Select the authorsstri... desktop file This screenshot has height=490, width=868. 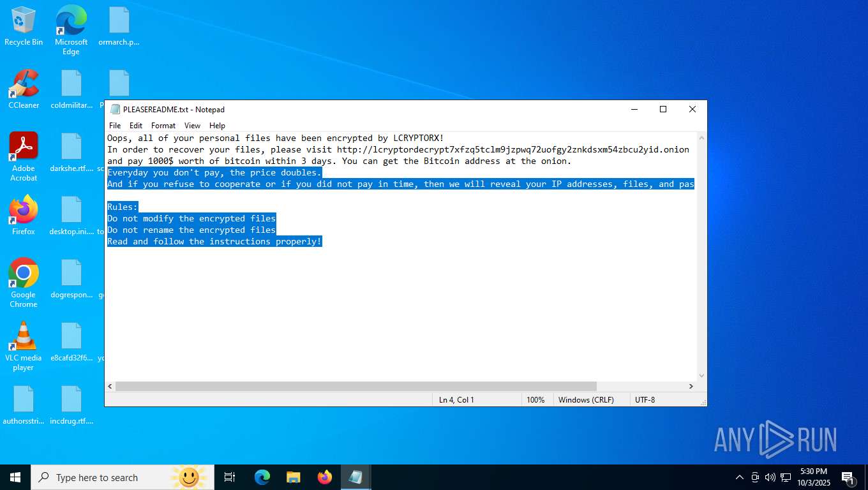point(24,405)
